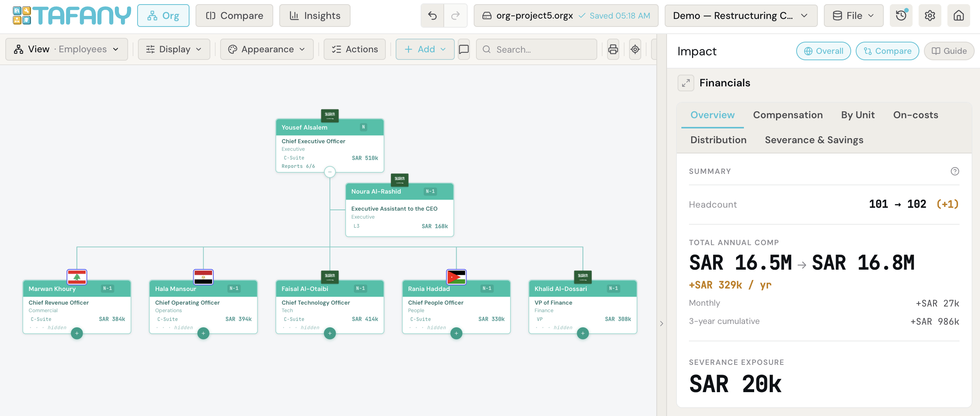This screenshot has width=980, height=416.
Task: Switch to the Org view
Action: point(163,16)
